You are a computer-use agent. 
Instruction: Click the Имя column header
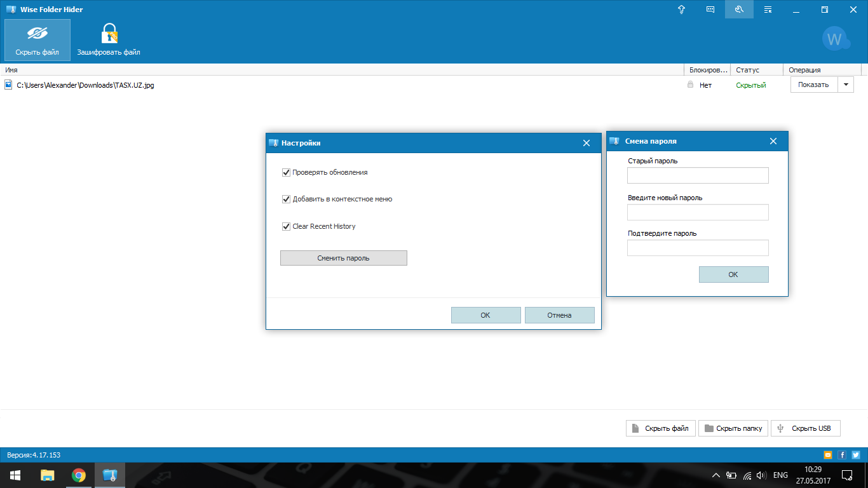tap(342, 70)
